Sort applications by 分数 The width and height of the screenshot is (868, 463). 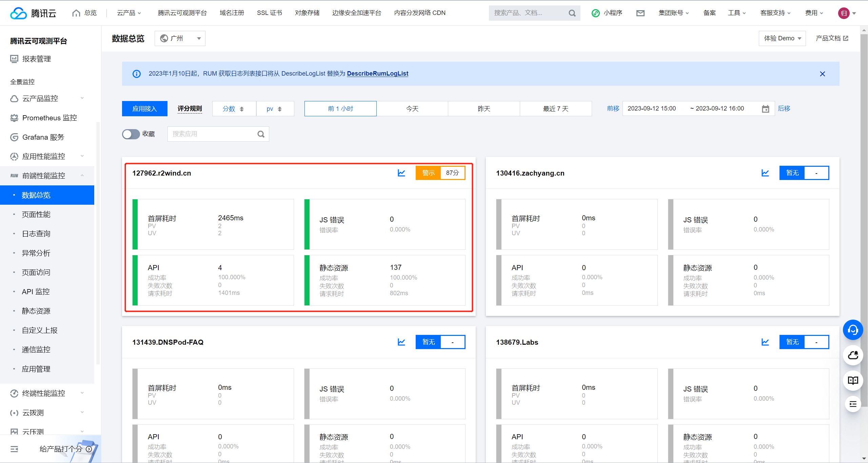234,109
